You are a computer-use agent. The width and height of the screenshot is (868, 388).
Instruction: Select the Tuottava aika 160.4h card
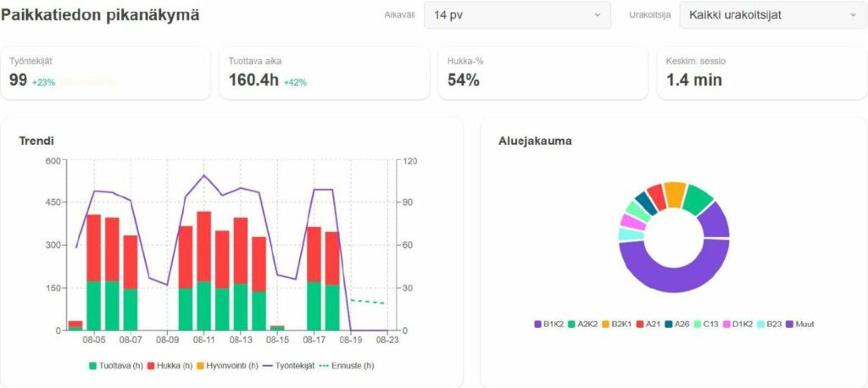coord(324,73)
